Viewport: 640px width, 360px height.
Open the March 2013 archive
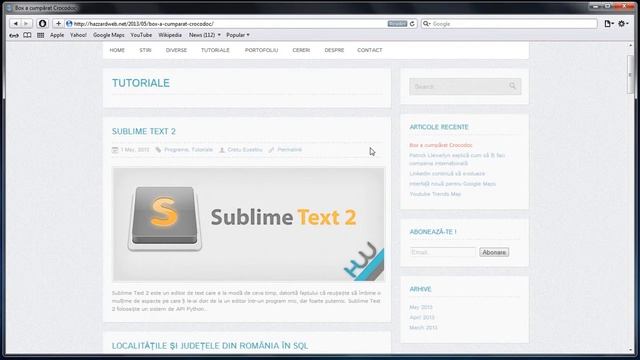point(423,327)
